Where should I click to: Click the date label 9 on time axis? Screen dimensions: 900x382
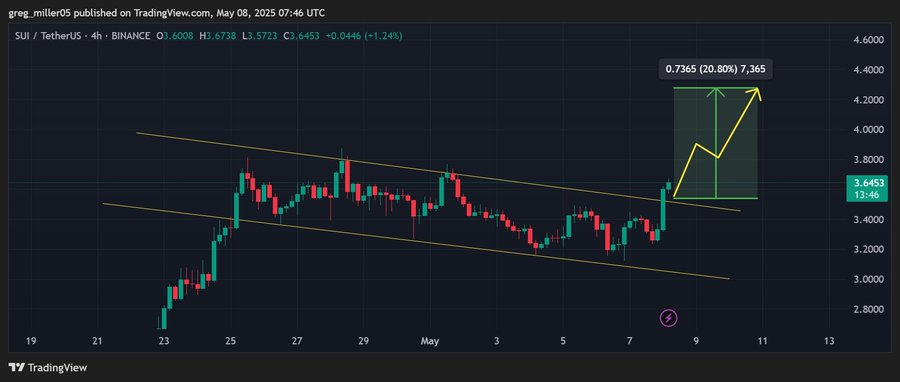coord(696,341)
